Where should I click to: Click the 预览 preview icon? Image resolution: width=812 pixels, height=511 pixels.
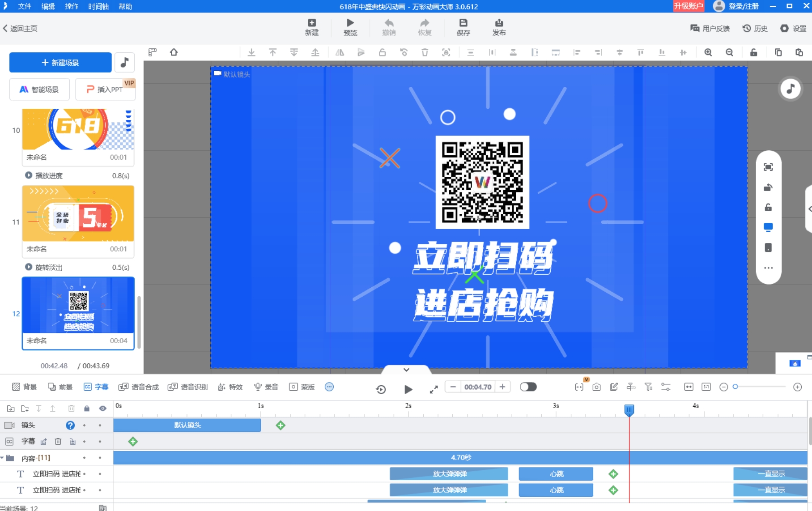pos(350,27)
